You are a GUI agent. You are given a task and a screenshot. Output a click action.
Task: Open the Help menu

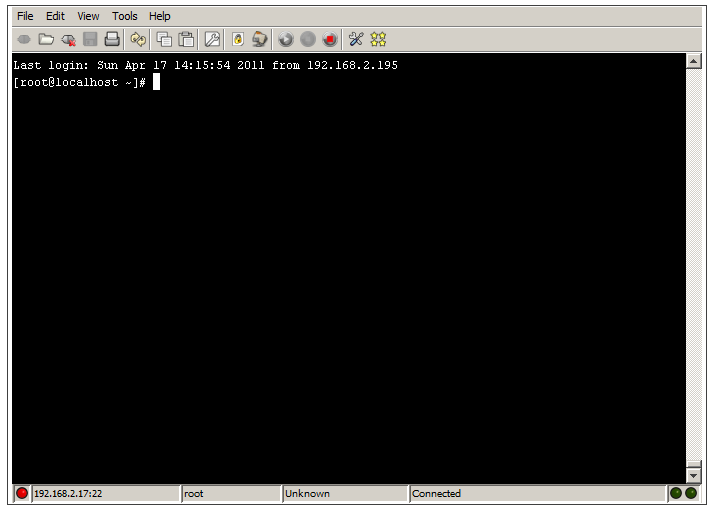coord(160,16)
